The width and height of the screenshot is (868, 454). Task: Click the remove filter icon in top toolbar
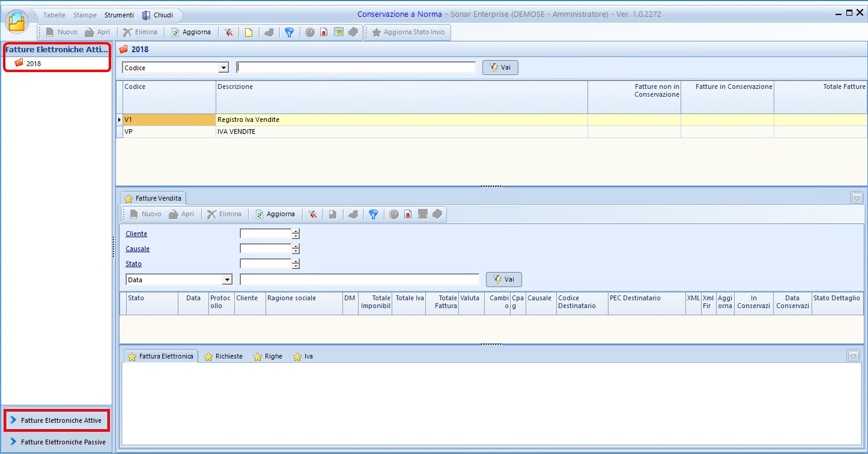[229, 32]
